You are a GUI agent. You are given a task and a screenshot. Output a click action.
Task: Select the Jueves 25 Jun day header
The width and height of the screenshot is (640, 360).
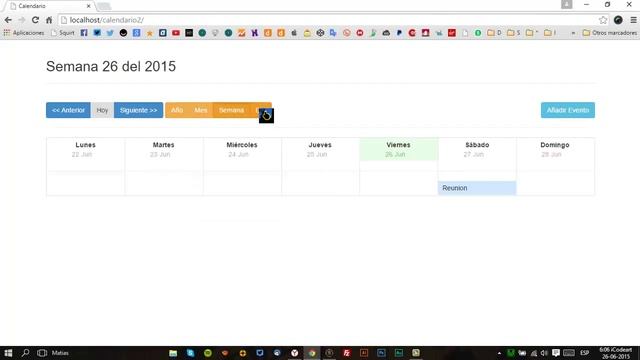(320, 149)
